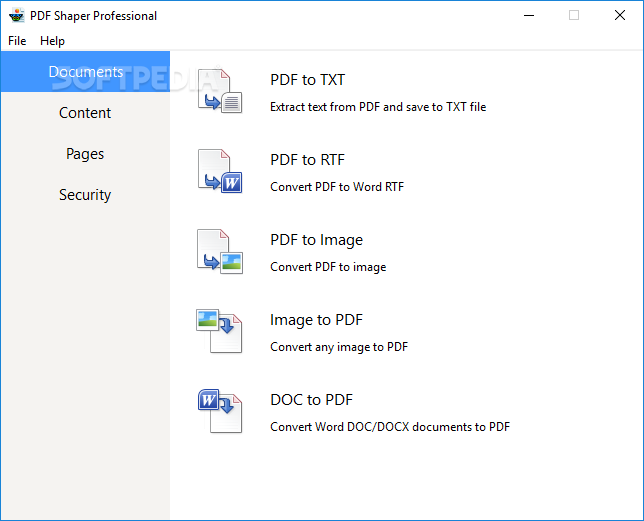Screen dimensions: 644x521
Task: Click 'Convert Word DOC/DOCX documents to PDF' text
Action: 390,427
